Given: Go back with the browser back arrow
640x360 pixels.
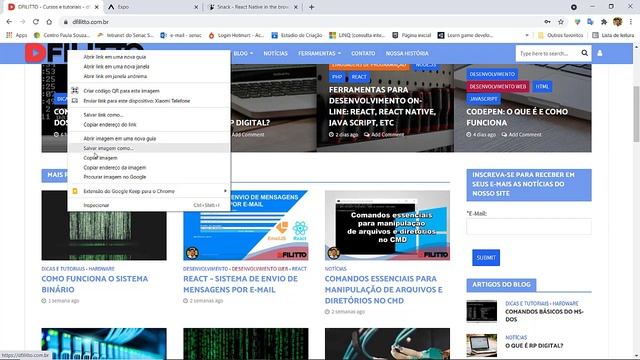Looking at the screenshot, I should point(9,22).
